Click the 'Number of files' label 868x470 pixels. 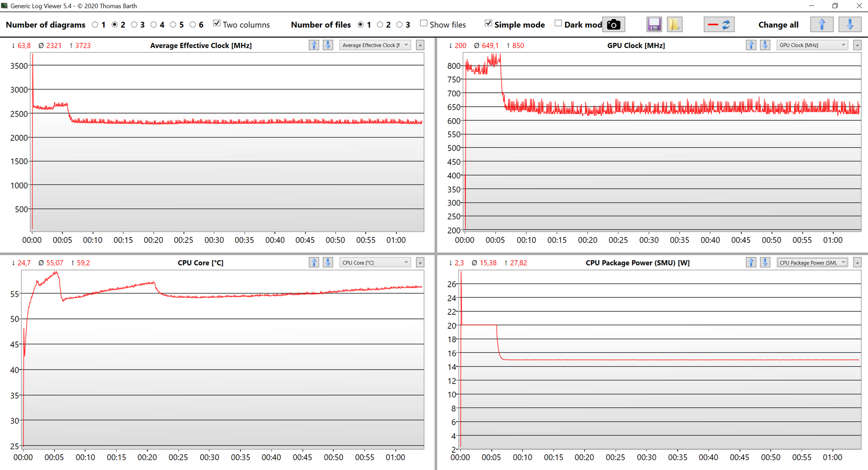[321, 25]
